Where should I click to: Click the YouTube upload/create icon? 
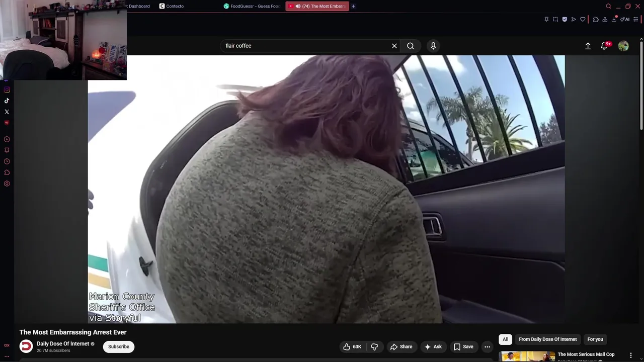coord(588,46)
